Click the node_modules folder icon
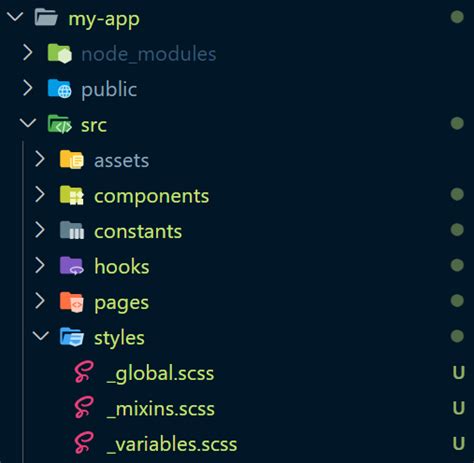This screenshot has width=474, height=463. pyautogui.click(x=60, y=53)
